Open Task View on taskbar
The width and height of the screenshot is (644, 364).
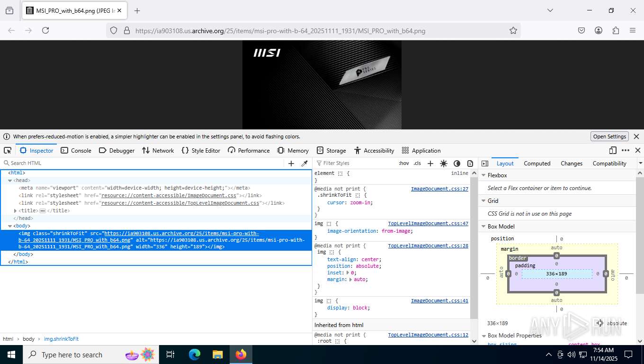[170, 355]
